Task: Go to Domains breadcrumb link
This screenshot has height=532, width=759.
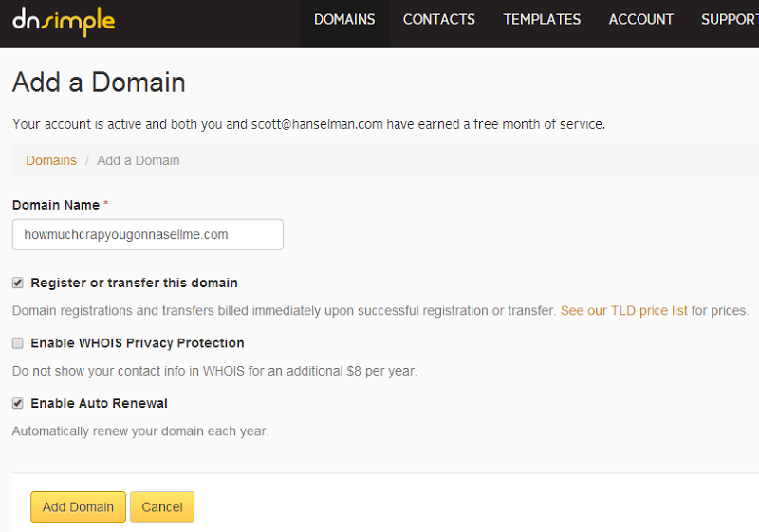Action: 51,160
